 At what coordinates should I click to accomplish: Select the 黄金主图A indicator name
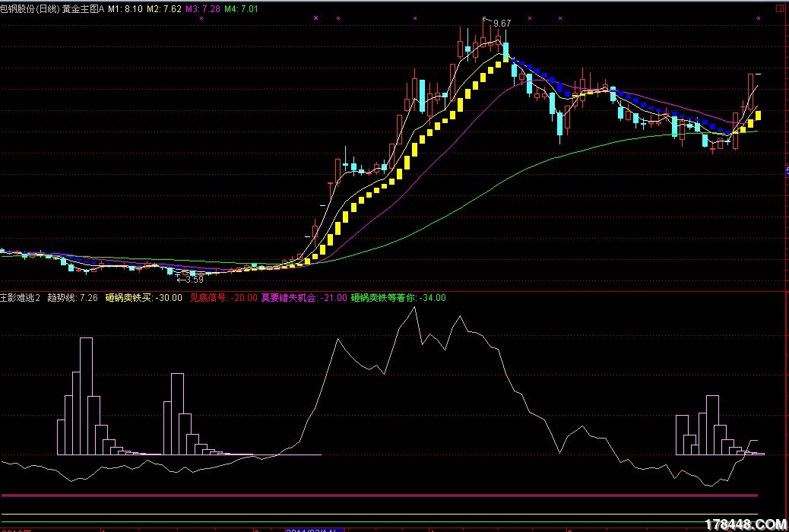(84, 9)
